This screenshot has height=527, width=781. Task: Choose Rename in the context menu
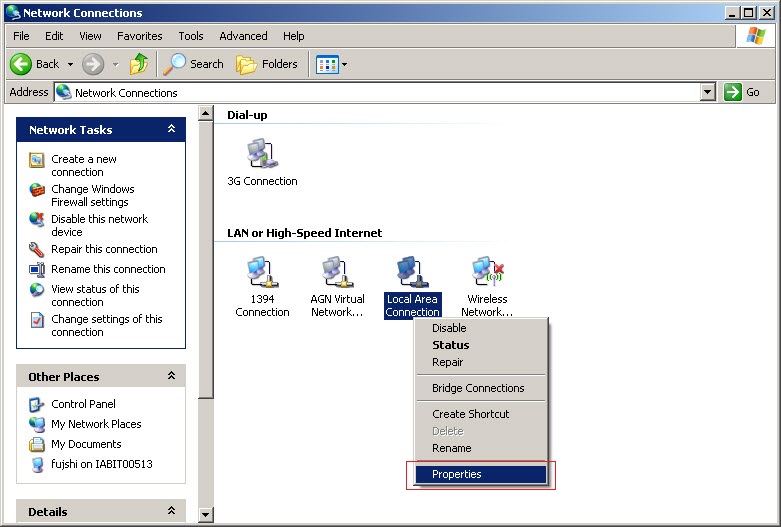(x=481, y=448)
